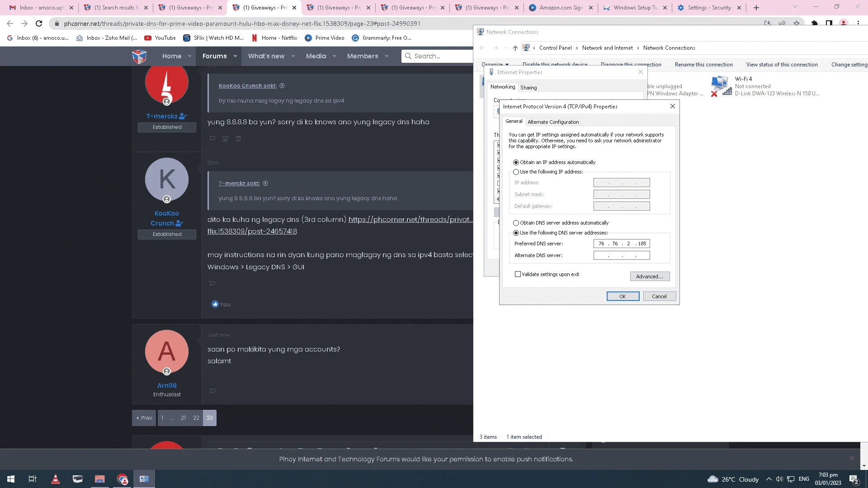Go to page 22 in pagination

pyautogui.click(x=196, y=418)
